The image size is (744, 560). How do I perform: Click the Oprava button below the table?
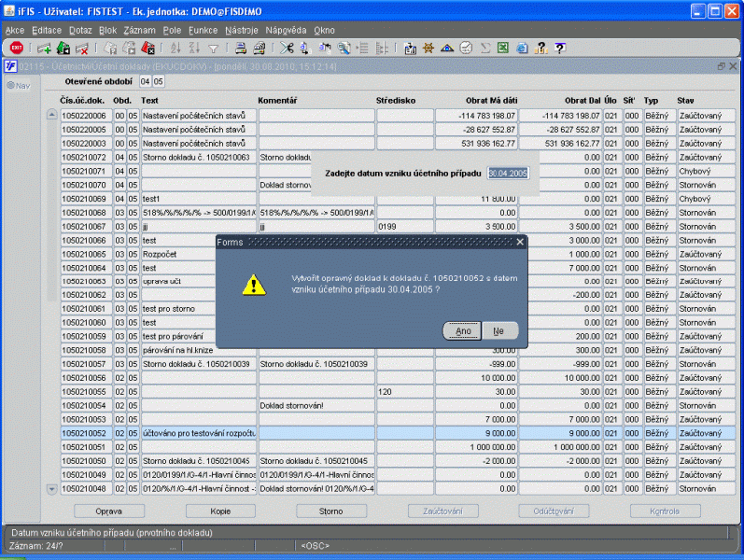(x=108, y=511)
